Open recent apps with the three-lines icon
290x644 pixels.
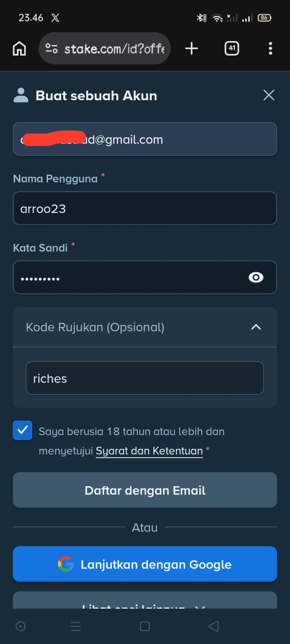(x=76, y=626)
